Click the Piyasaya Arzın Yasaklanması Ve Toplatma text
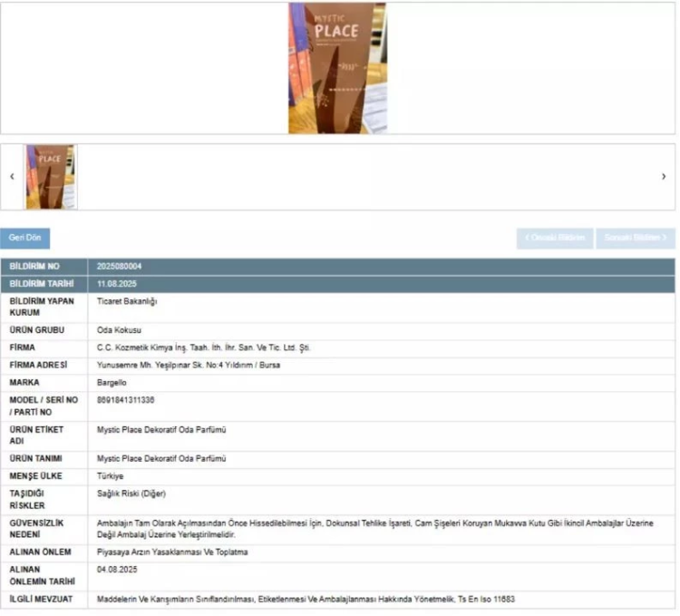This screenshot has height=616, width=680. [x=172, y=552]
